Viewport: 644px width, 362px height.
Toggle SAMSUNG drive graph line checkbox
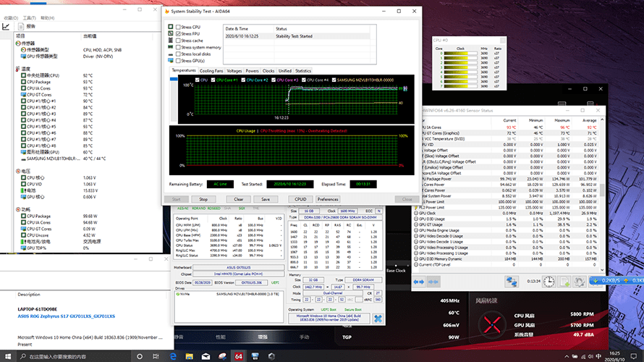[334, 80]
